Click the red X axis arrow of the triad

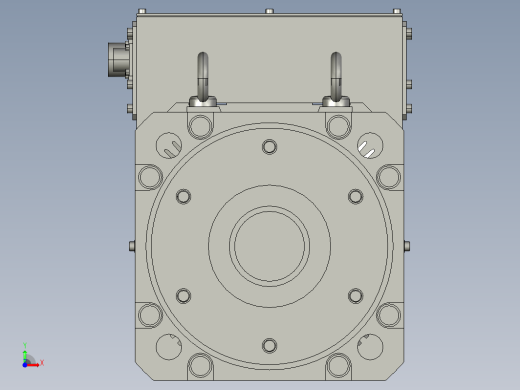pyautogui.click(x=33, y=365)
